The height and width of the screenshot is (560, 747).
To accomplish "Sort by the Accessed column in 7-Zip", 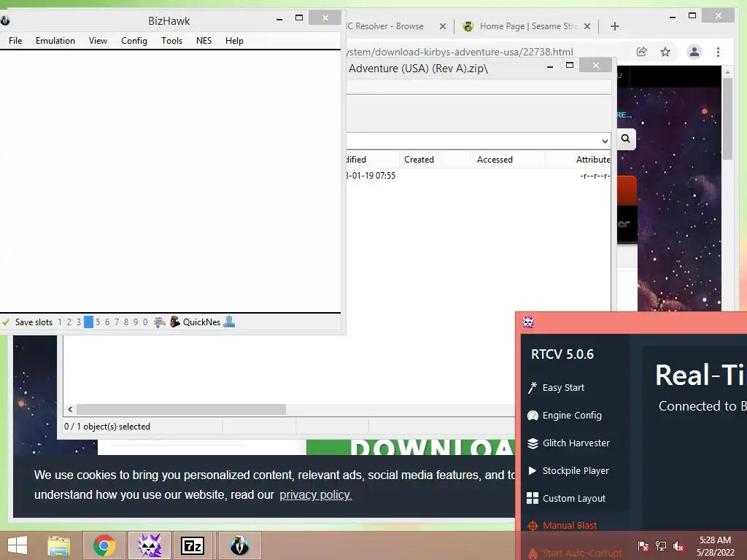I will pos(495,160).
